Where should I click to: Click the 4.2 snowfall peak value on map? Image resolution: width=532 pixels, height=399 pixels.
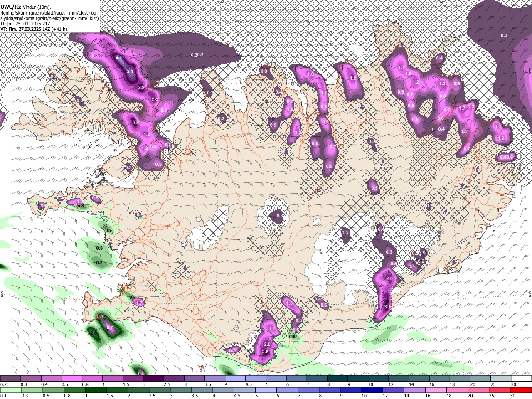click(x=119, y=58)
